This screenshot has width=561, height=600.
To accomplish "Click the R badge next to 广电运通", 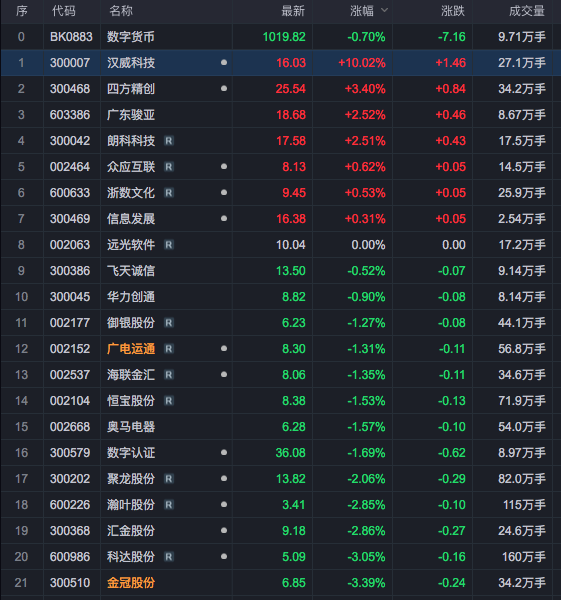I will pyautogui.click(x=169, y=349).
